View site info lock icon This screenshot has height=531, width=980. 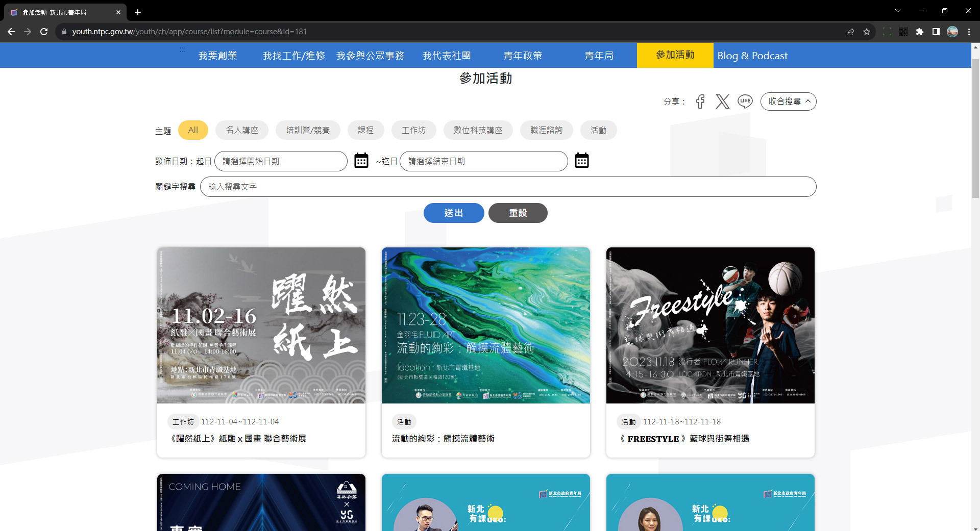click(64, 32)
